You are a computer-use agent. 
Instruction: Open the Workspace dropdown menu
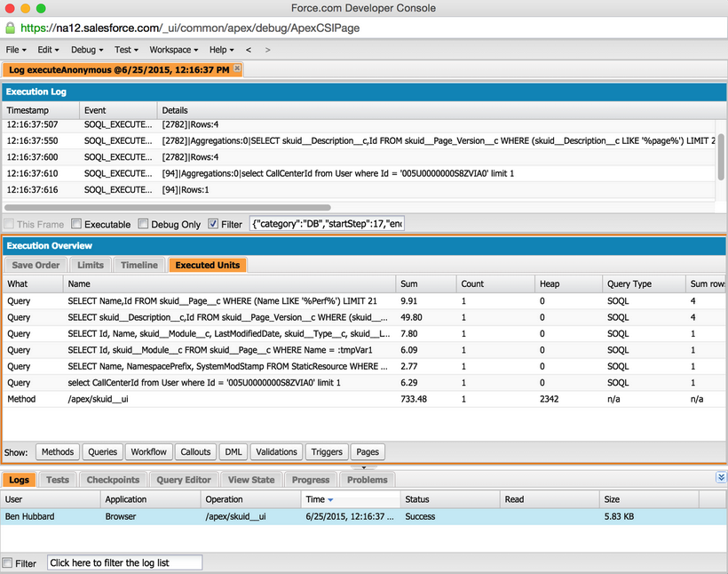(x=174, y=50)
